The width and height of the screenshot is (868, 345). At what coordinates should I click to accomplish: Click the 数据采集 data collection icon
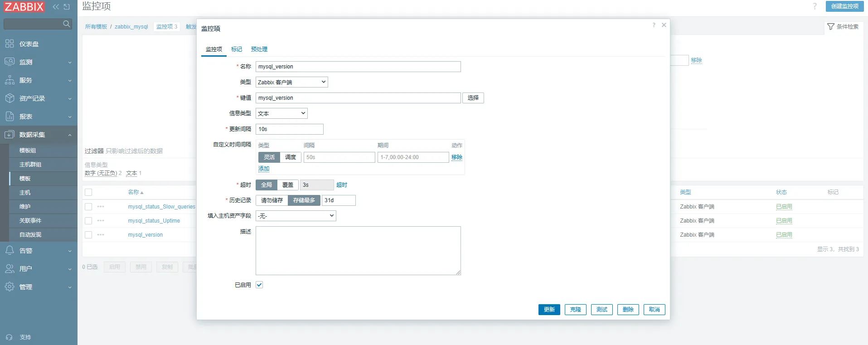[10, 135]
